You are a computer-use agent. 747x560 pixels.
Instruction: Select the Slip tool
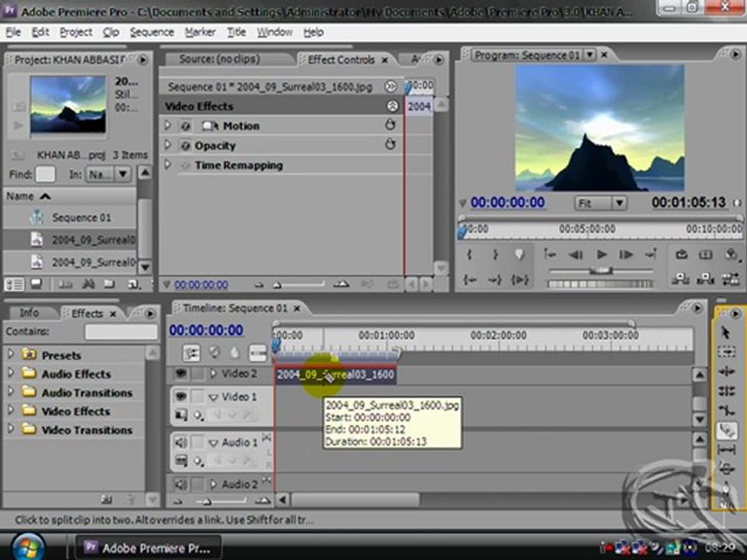725,450
